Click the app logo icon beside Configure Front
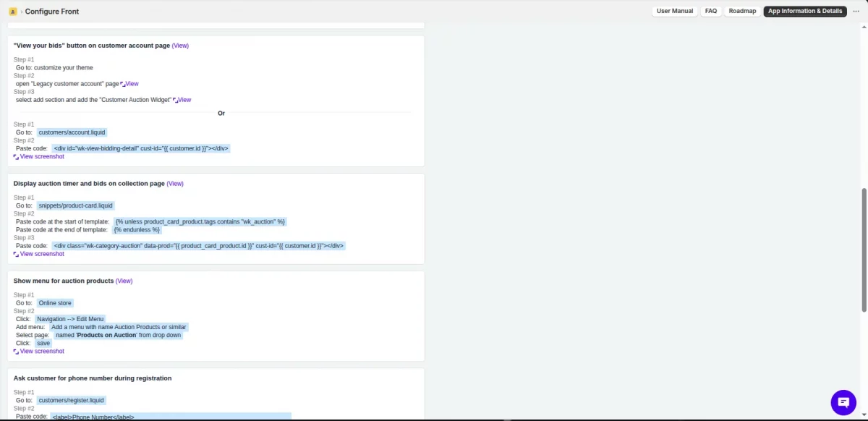 coord(12,12)
